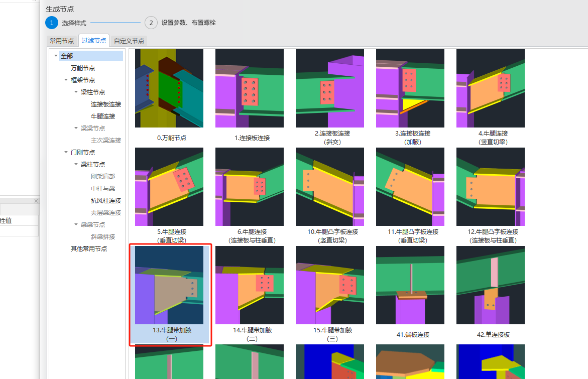The image size is (588, 379).
Task: Select 万能节点 in the filter tree
Action: coord(83,68)
